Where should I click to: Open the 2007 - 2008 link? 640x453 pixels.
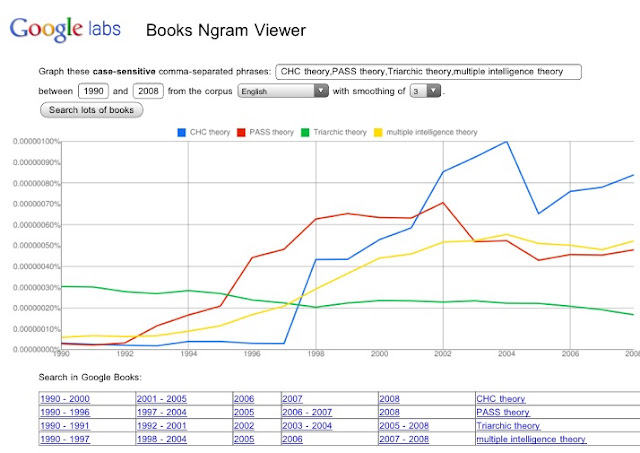pyautogui.click(x=404, y=439)
